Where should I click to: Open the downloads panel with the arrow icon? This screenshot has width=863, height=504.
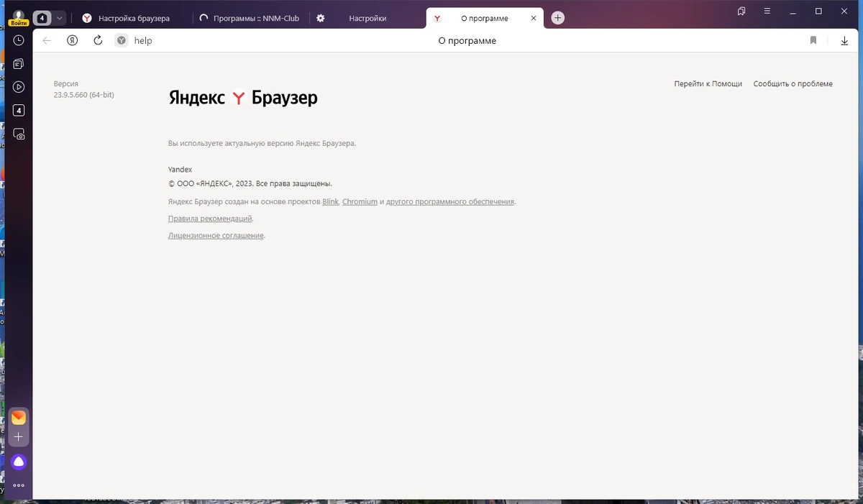click(844, 41)
